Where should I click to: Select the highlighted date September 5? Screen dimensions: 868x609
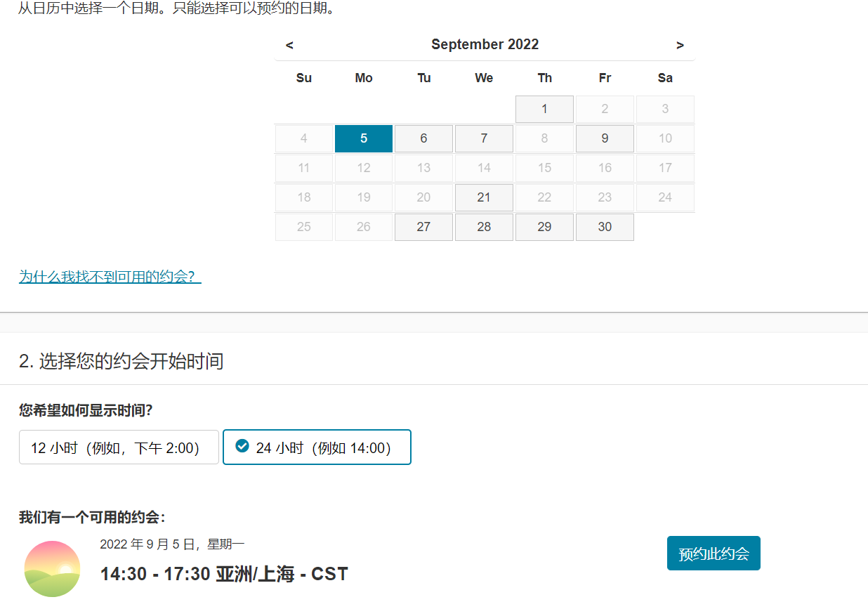364,138
